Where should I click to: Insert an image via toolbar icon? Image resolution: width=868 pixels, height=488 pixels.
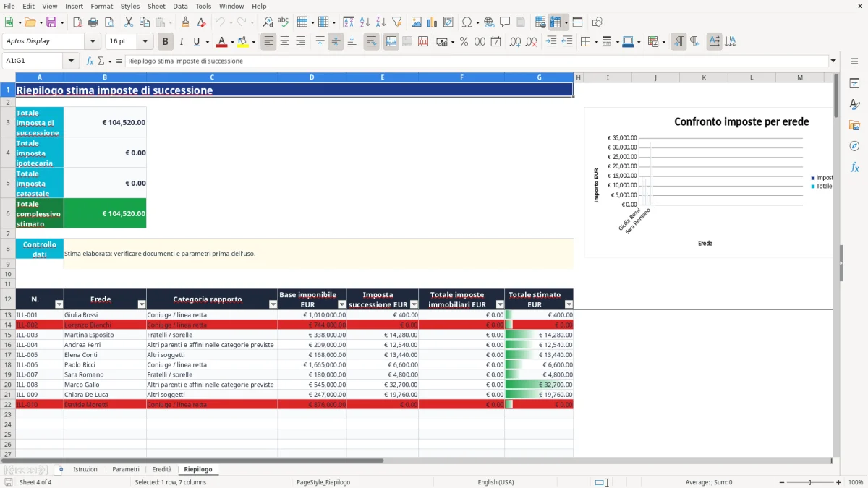pos(417,22)
